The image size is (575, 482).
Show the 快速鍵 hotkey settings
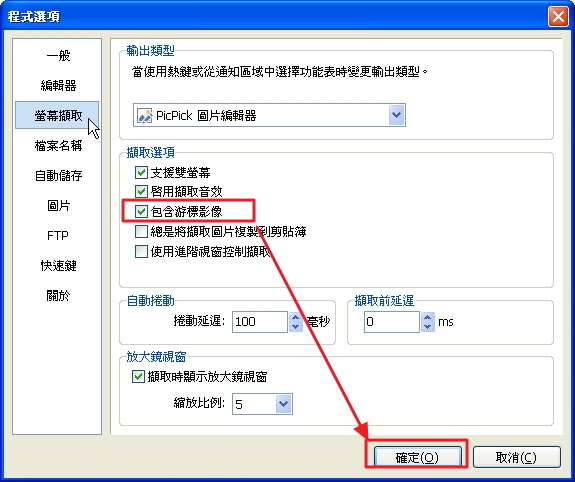[x=58, y=265]
